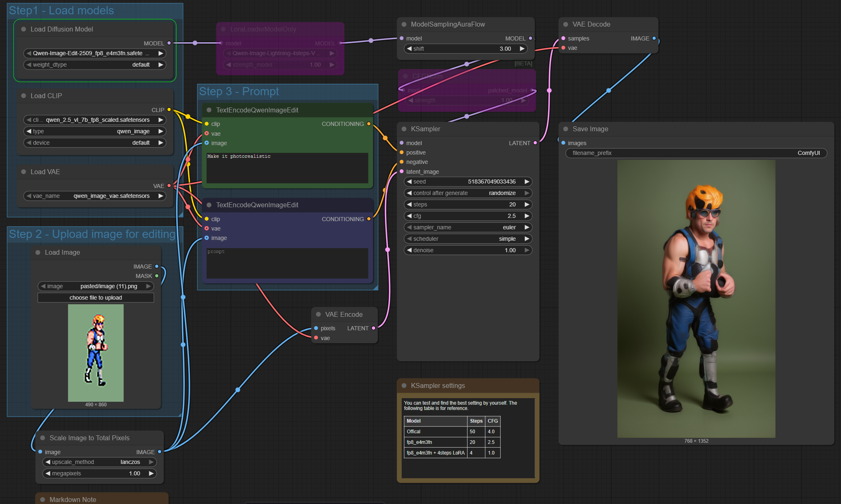The width and height of the screenshot is (841, 504).
Task: Decrease the steps value with left arrow
Action: (x=409, y=204)
